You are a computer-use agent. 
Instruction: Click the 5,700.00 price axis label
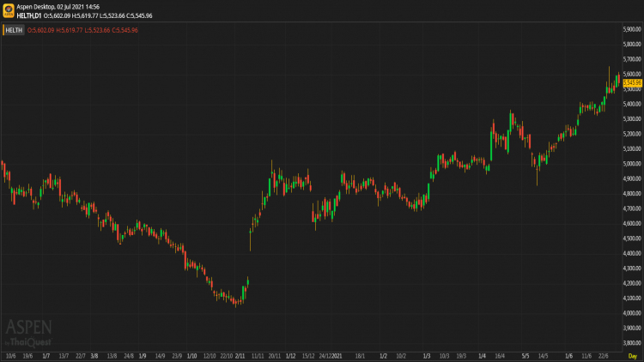(632, 59)
